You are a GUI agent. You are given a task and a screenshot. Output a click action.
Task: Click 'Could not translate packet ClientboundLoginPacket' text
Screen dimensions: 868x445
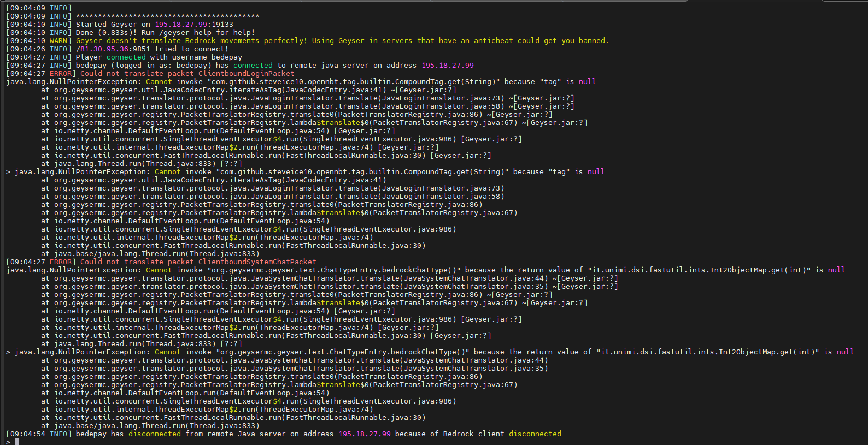pos(187,73)
